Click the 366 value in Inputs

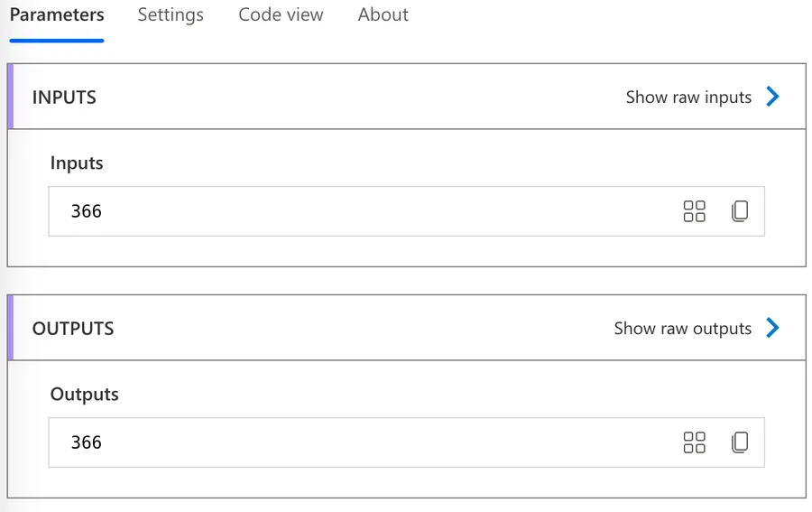(87, 211)
